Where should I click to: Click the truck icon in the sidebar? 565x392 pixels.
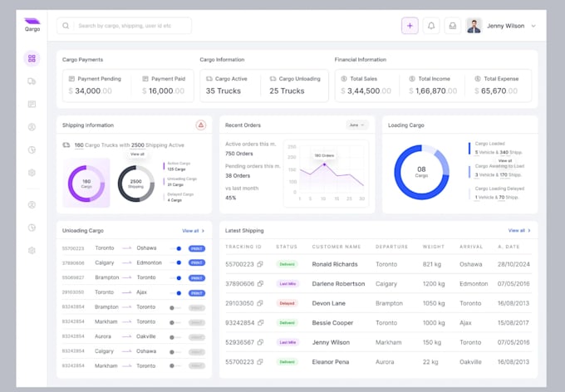pos(32,81)
